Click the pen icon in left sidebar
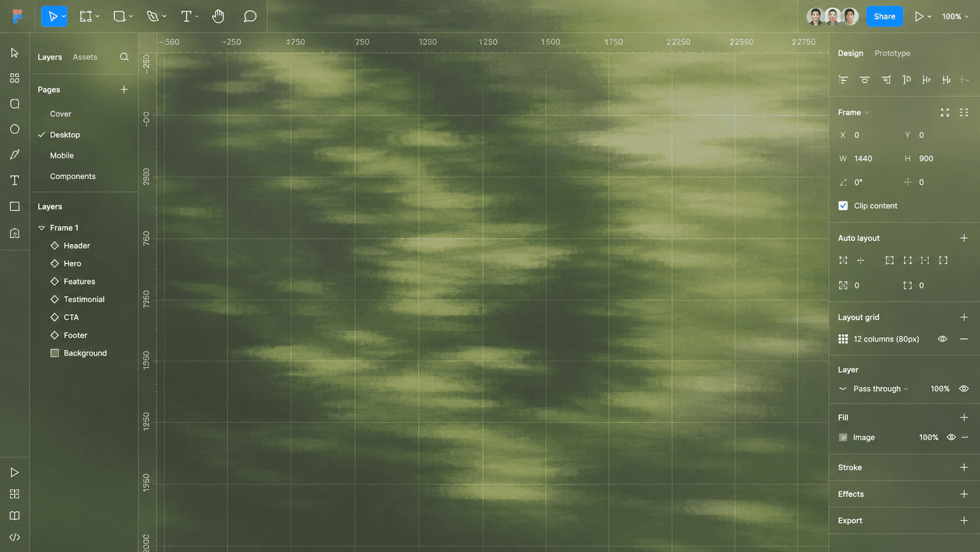 coord(15,154)
